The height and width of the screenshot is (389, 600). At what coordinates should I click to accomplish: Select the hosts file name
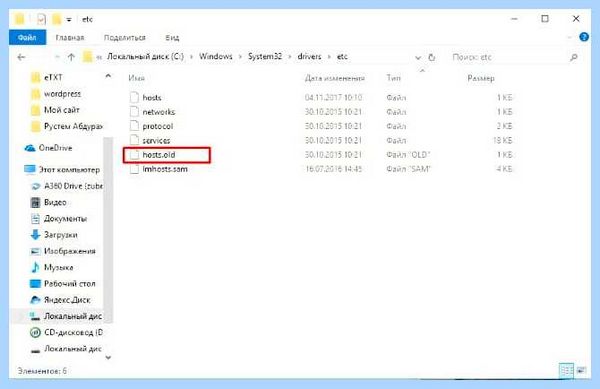pyautogui.click(x=152, y=98)
